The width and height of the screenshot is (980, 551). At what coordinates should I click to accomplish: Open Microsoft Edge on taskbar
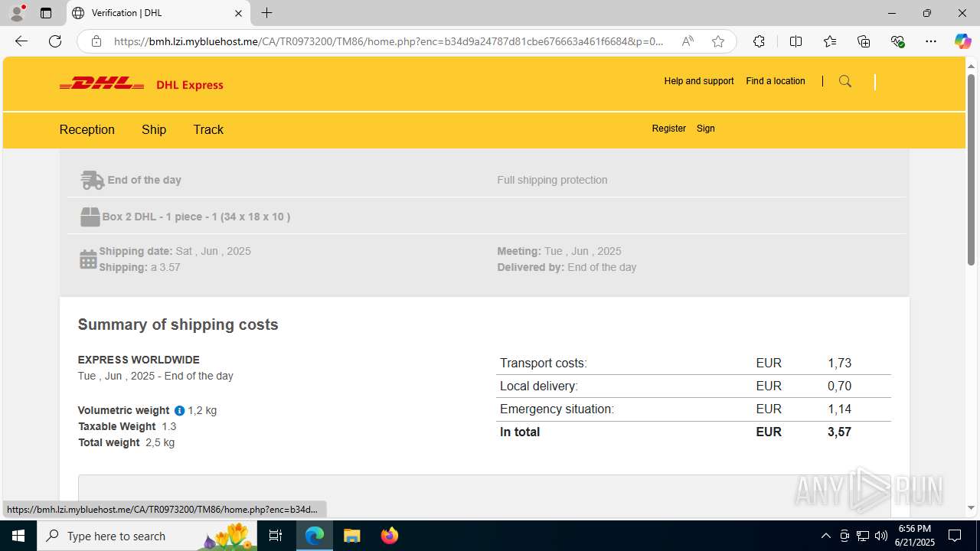[315, 536]
